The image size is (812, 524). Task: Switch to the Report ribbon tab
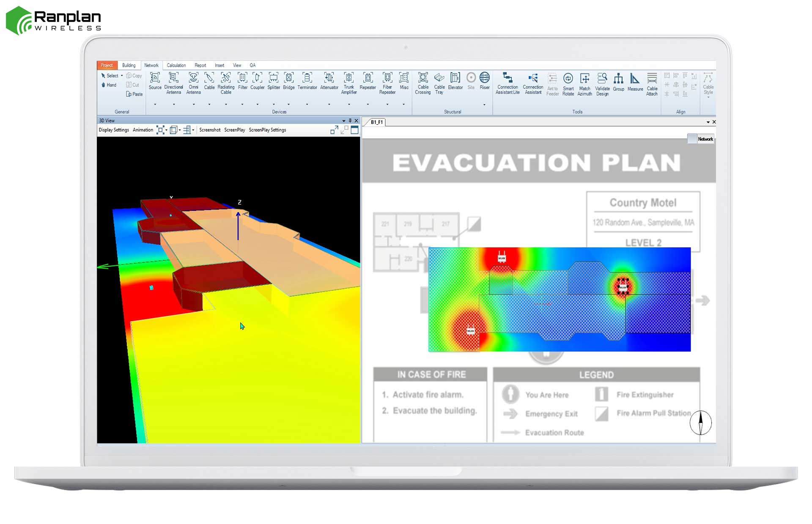(x=200, y=65)
